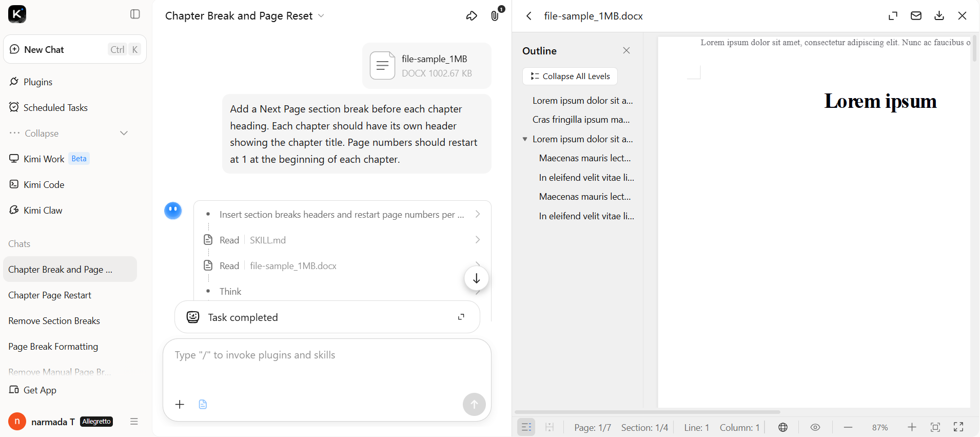The width and height of the screenshot is (980, 437).
Task: Go back from file preview
Action: pyautogui.click(x=529, y=16)
